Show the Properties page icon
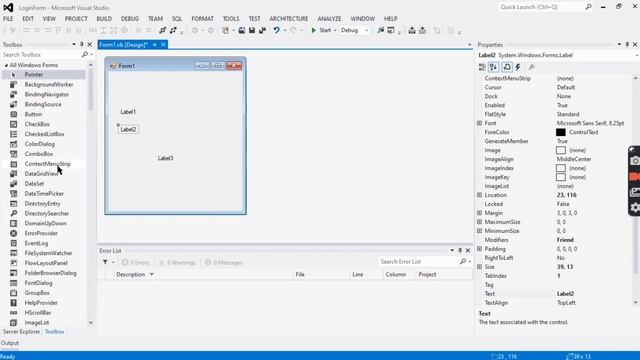The height and width of the screenshot is (360, 640). [x=507, y=67]
